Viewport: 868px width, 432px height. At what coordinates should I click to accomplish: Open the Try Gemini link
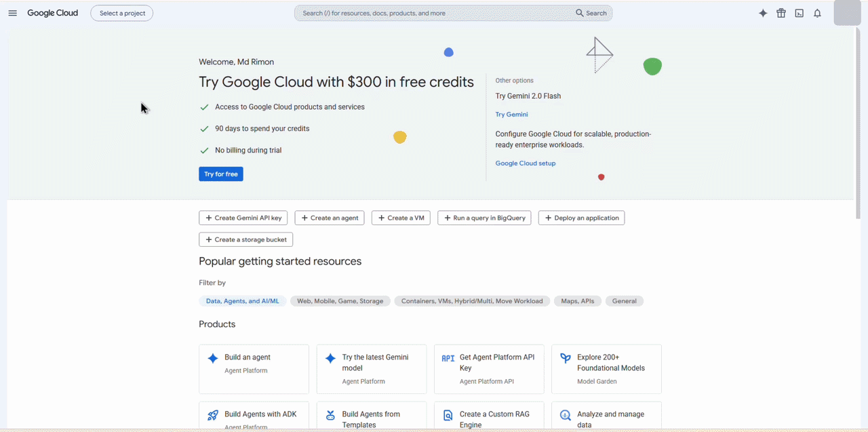[511, 115]
